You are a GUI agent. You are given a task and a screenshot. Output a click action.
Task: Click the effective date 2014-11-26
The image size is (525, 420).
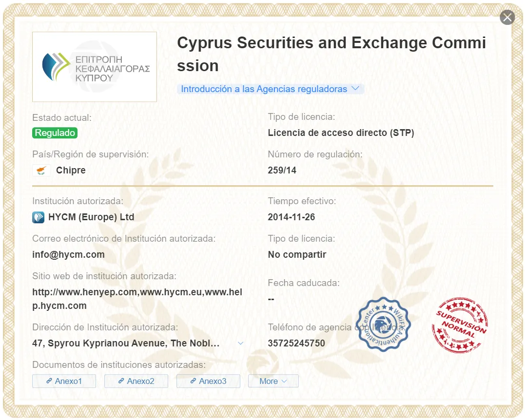point(292,217)
